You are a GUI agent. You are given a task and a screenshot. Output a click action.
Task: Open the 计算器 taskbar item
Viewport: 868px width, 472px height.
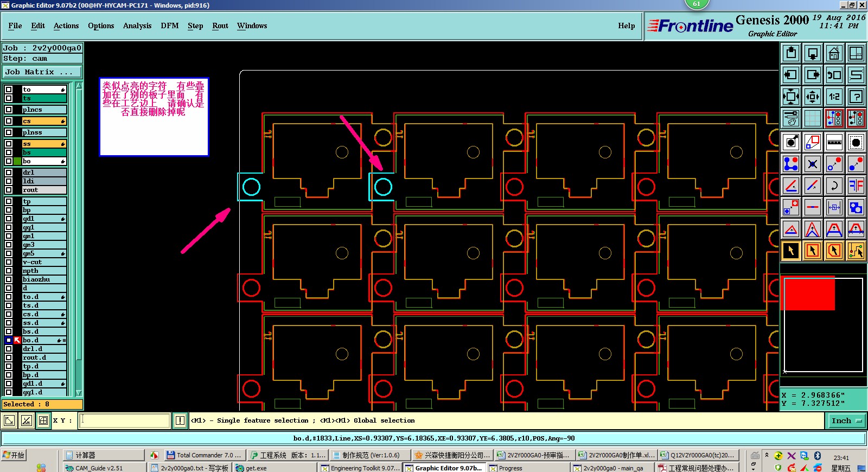coord(104,455)
